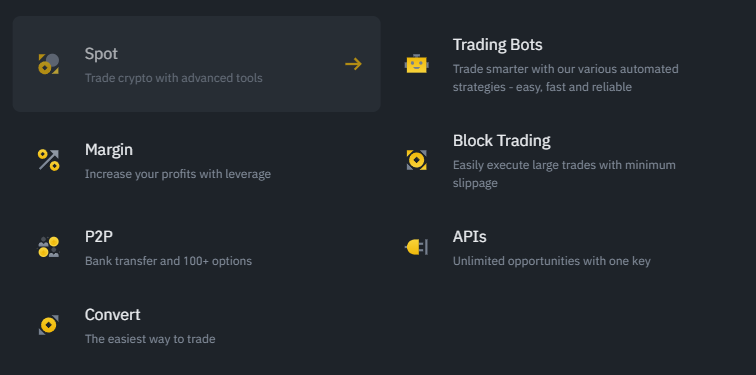Image resolution: width=756 pixels, height=375 pixels.
Task: Click the P2P people icon
Action: pos(49,247)
